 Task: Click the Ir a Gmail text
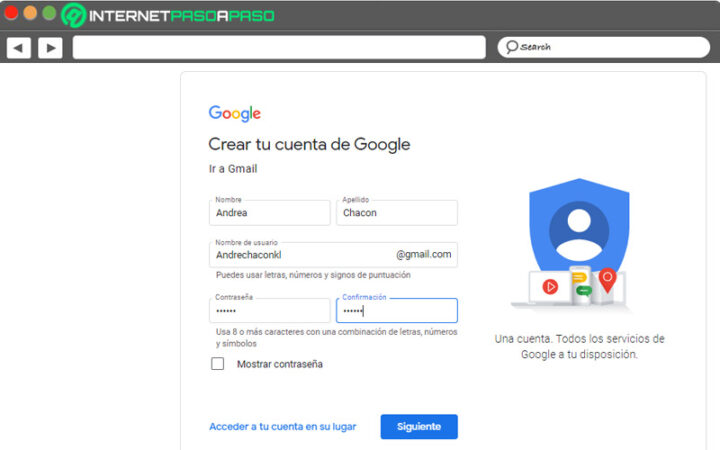click(233, 169)
